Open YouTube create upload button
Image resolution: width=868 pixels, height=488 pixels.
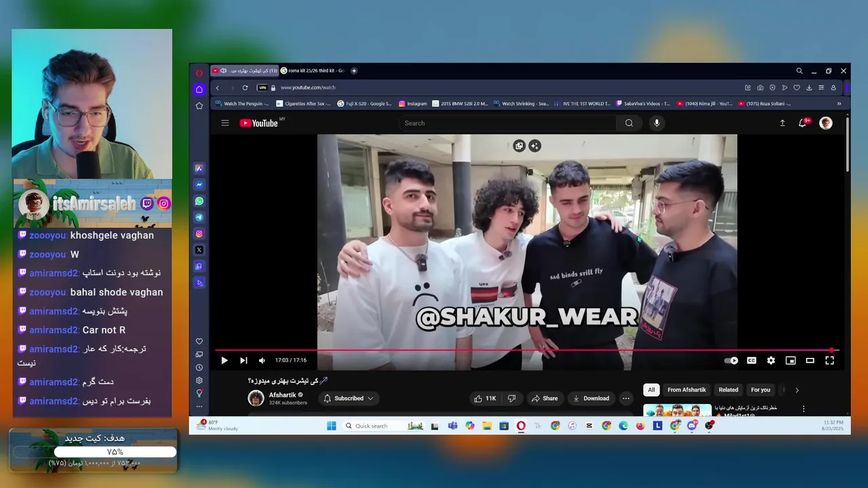click(x=782, y=123)
